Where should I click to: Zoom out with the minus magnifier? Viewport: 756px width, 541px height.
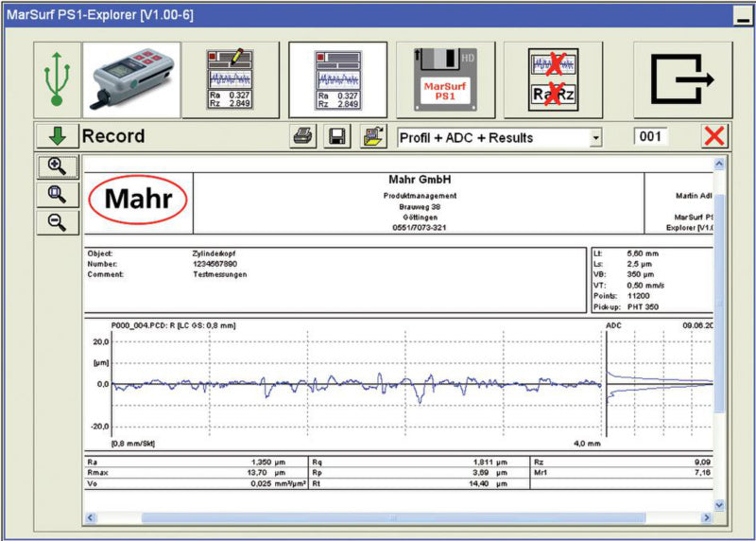57,221
